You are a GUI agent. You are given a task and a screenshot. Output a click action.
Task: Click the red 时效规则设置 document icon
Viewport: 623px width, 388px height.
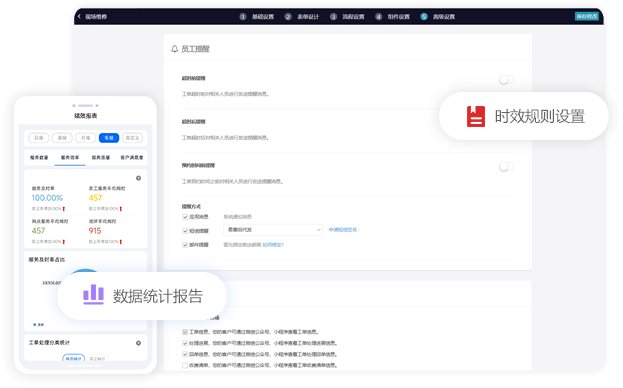[476, 116]
